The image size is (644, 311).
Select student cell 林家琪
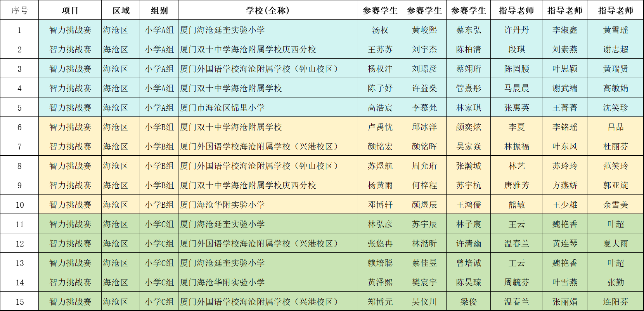pyautogui.click(x=469, y=108)
